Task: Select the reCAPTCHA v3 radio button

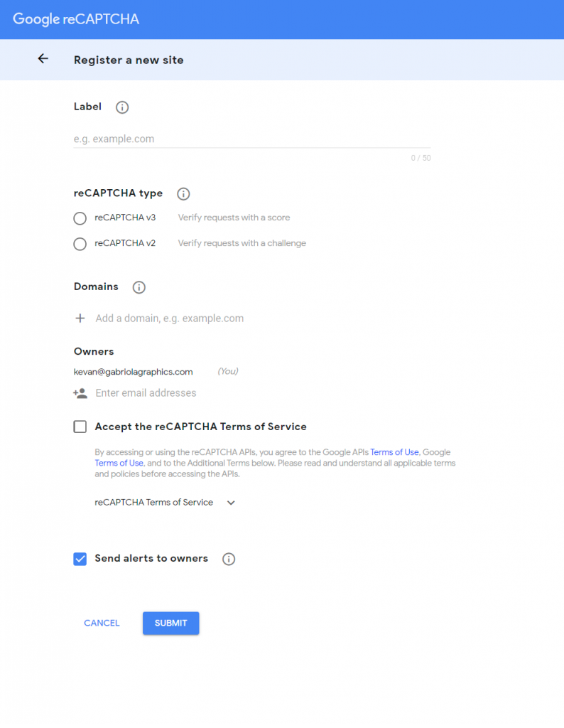Action: 80,218
